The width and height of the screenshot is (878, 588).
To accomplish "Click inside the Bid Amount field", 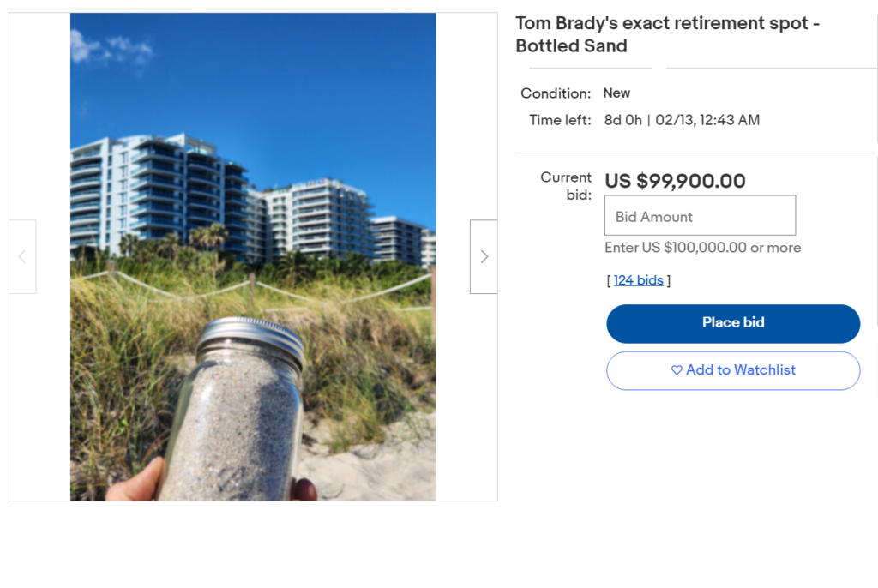I will pyautogui.click(x=700, y=215).
